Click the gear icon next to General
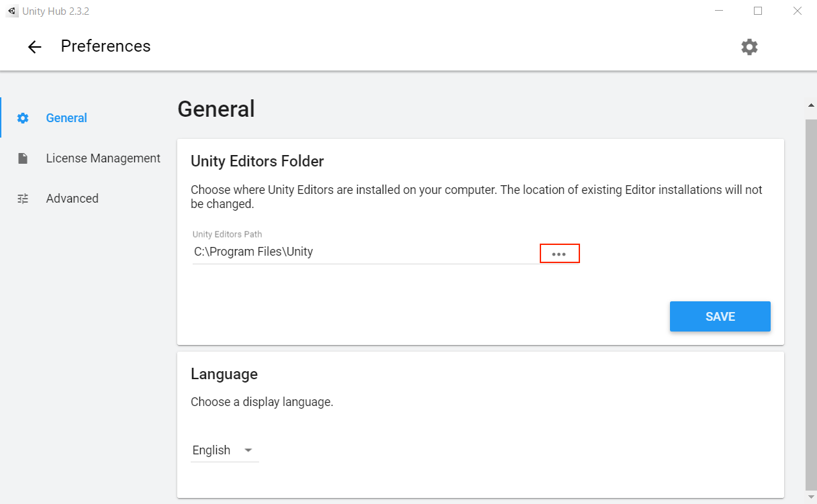 (23, 118)
